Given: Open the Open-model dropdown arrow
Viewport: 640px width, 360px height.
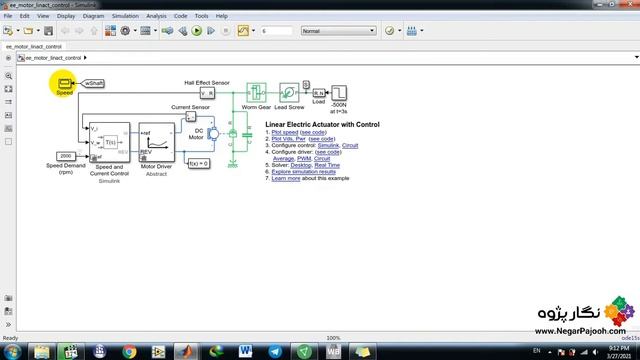Looking at the screenshot, I should click(x=38, y=31).
